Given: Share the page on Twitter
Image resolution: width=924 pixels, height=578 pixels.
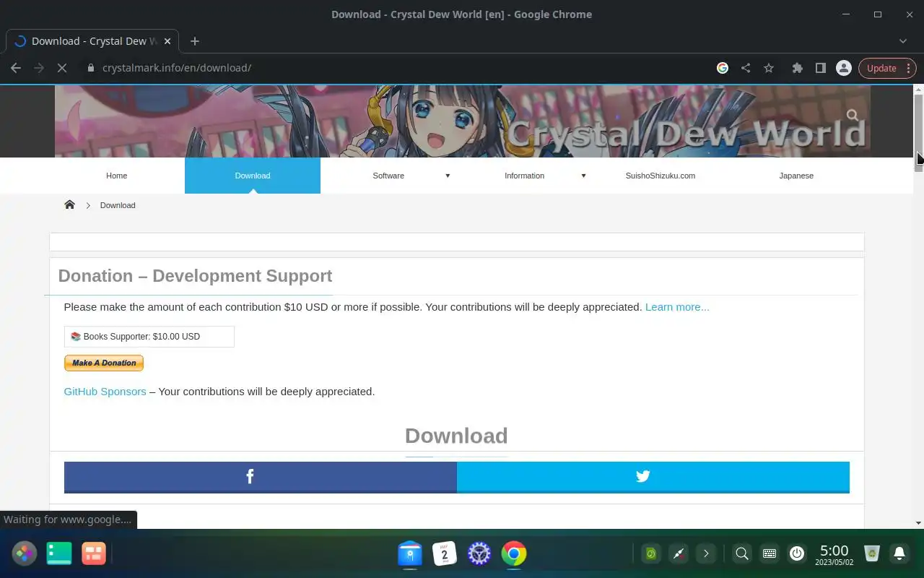Looking at the screenshot, I should coord(653,477).
